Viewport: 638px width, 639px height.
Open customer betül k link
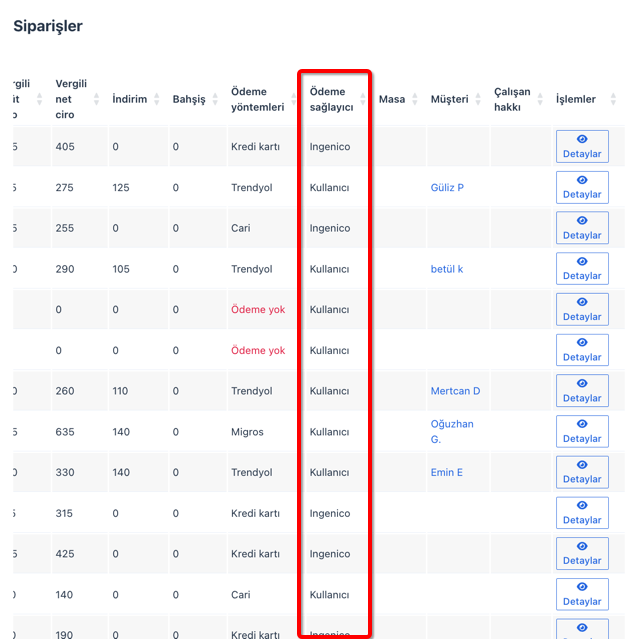(447, 269)
